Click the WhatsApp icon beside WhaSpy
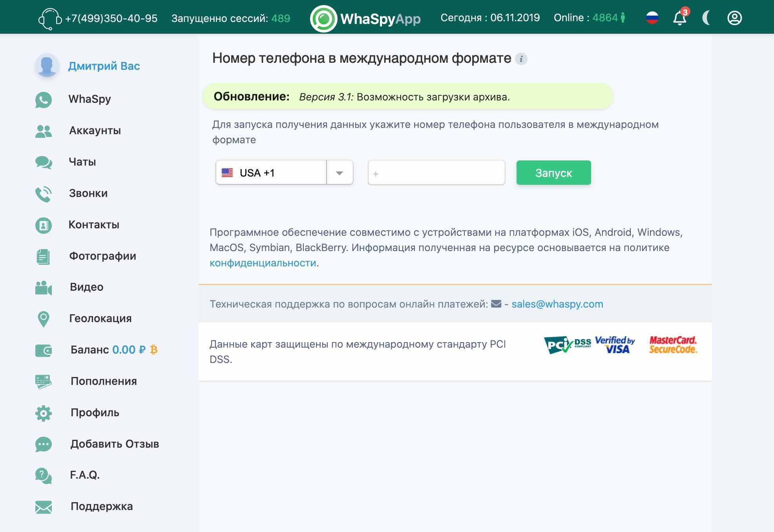 44,100
